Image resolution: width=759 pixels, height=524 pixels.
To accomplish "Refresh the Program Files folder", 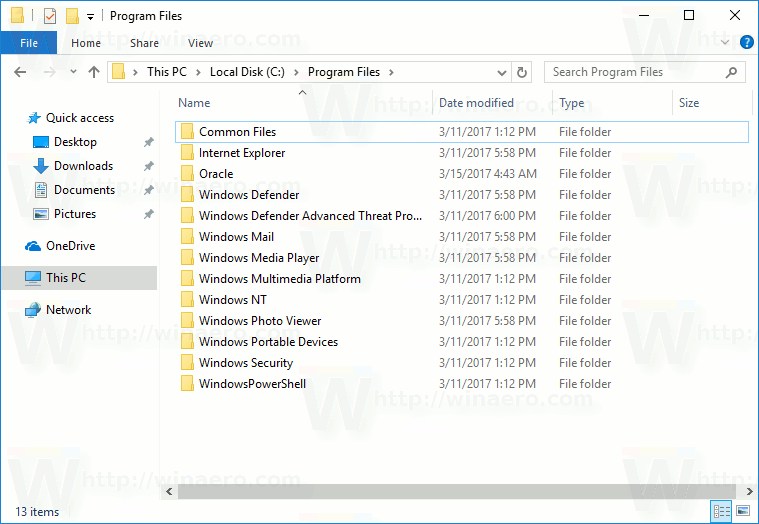I will coord(521,73).
